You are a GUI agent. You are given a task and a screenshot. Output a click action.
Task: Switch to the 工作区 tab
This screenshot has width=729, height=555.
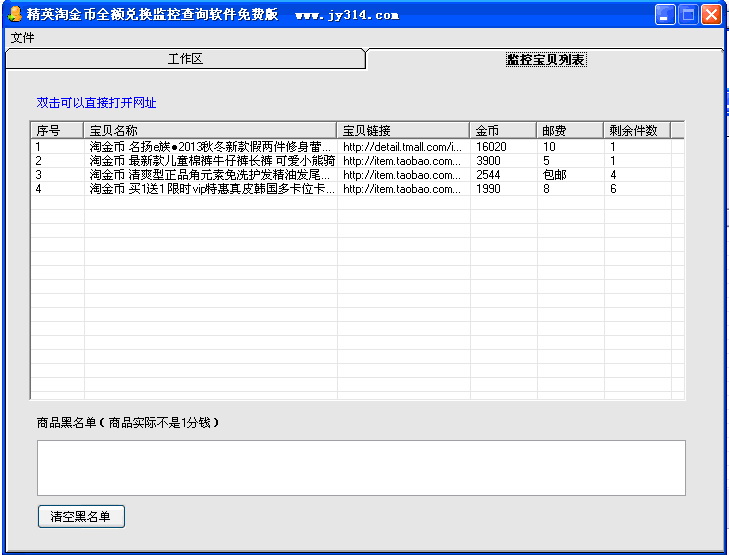186,59
